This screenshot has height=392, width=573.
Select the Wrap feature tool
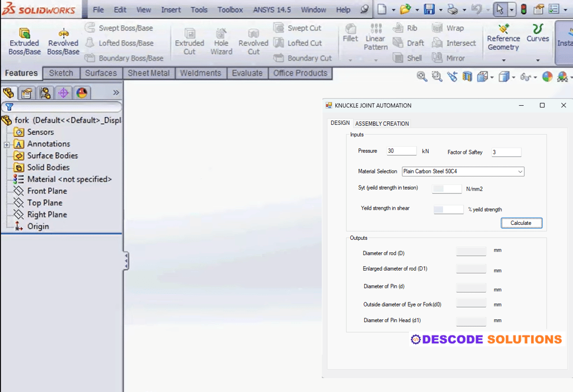pos(448,28)
